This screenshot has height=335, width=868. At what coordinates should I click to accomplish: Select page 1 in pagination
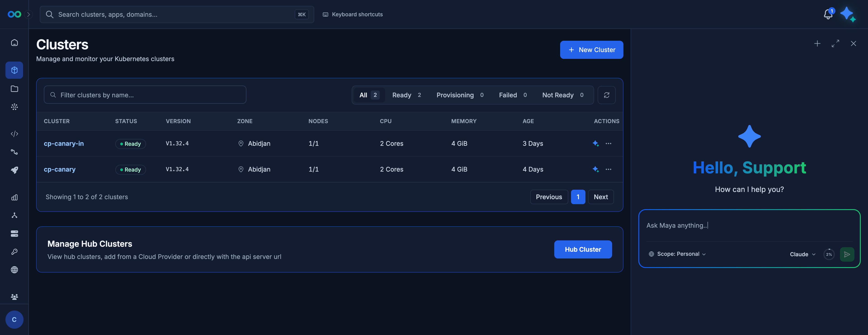point(578,197)
